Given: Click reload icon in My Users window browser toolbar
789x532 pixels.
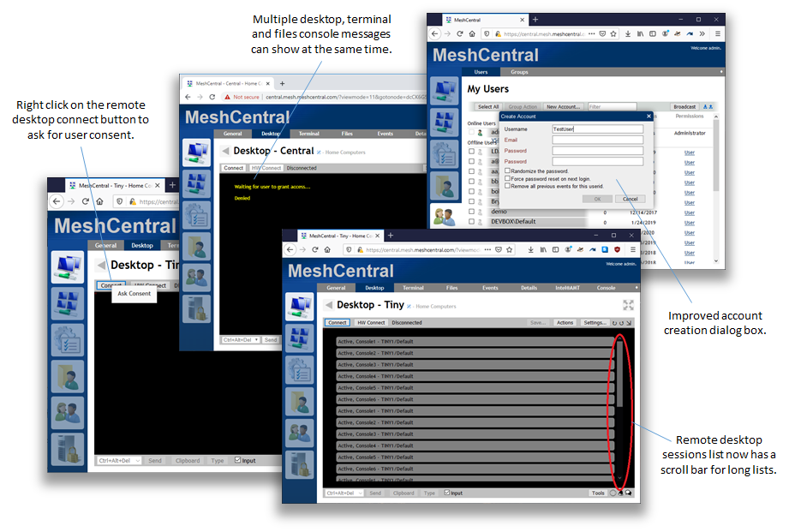Looking at the screenshot, I should pyautogui.click(x=459, y=33).
